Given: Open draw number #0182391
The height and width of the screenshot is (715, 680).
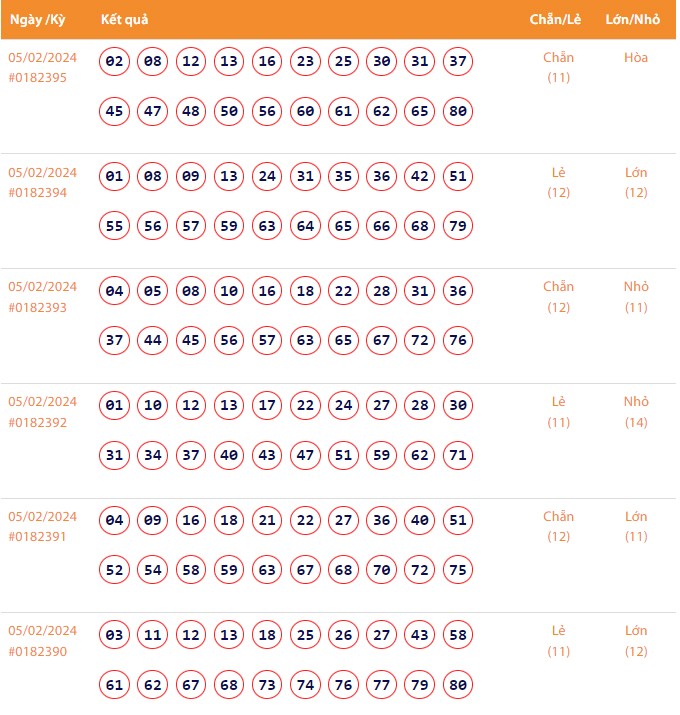Looking at the screenshot, I should click(x=38, y=536).
